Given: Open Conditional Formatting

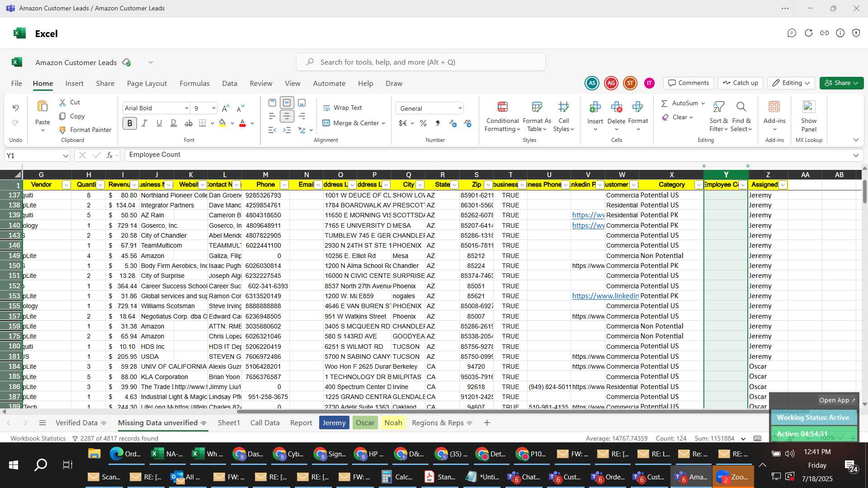Looking at the screenshot, I should pos(502,116).
